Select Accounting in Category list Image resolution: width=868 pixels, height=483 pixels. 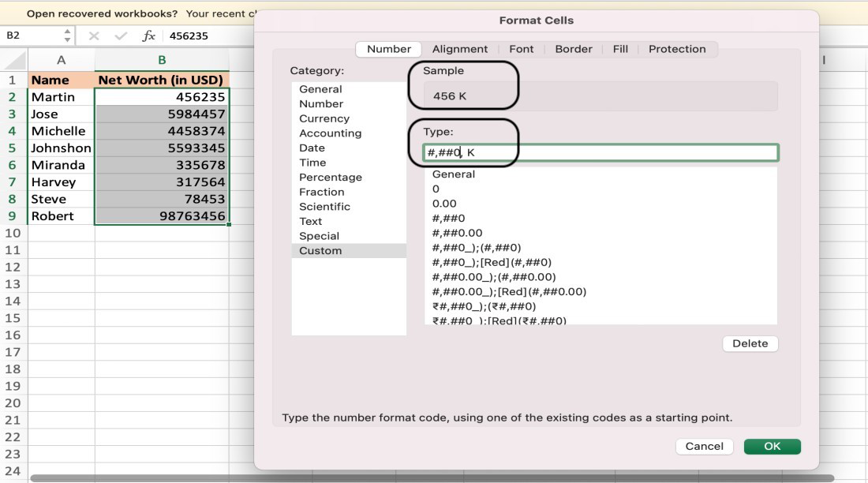click(330, 133)
